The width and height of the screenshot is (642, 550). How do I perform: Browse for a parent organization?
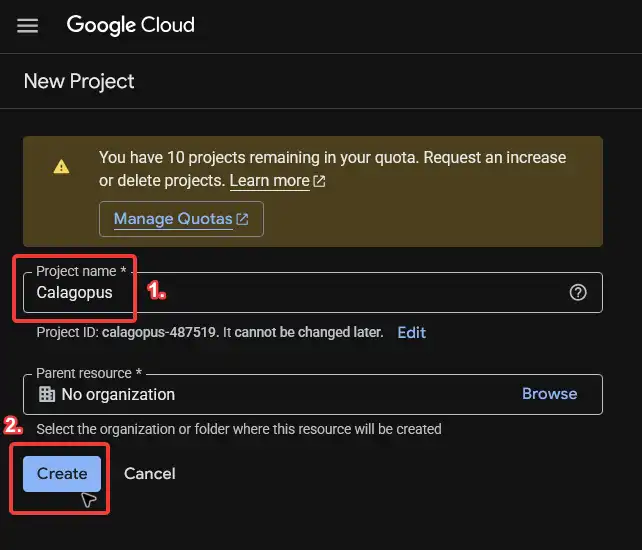tap(549, 394)
